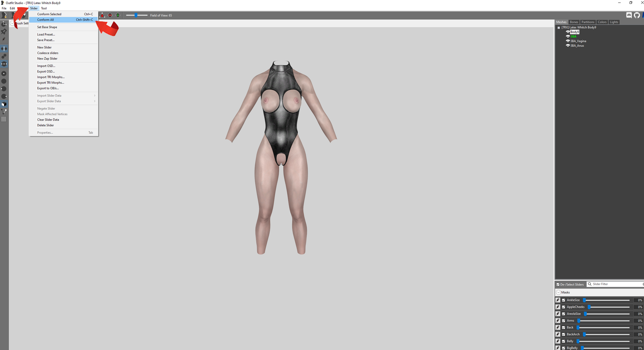Choose Export OSD... menu entry
644x350 pixels.
[63, 72]
